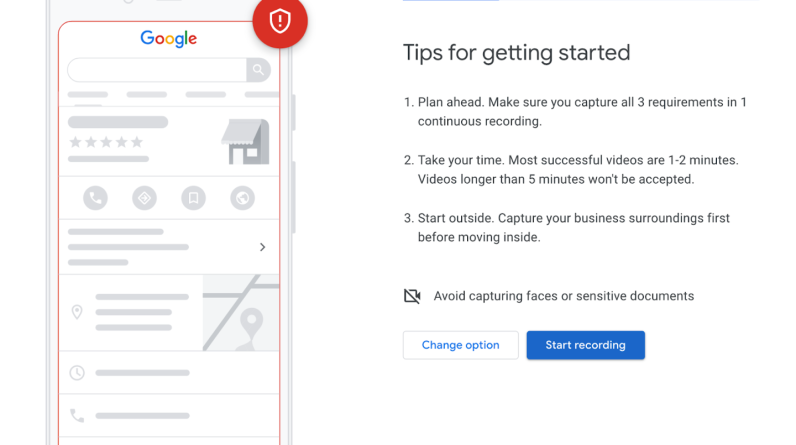This screenshot has width=796, height=445.
Task: Click the Start recording button
Action: [585, 345]
